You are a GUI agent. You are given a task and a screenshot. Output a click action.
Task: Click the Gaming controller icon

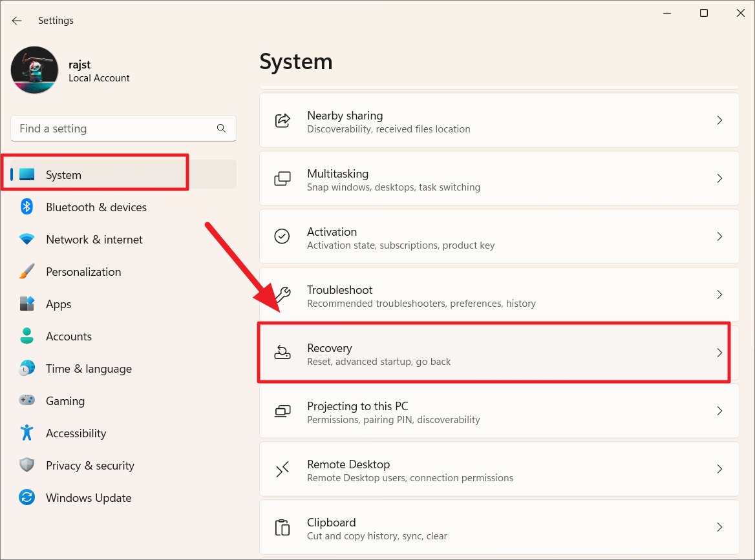click(27, 400)
